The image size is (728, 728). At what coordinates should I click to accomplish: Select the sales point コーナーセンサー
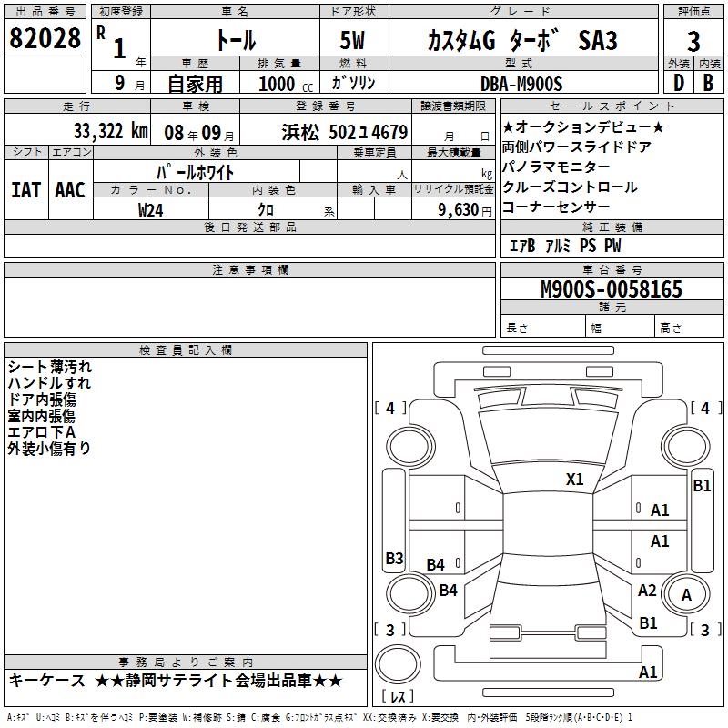tap(556, 207)
